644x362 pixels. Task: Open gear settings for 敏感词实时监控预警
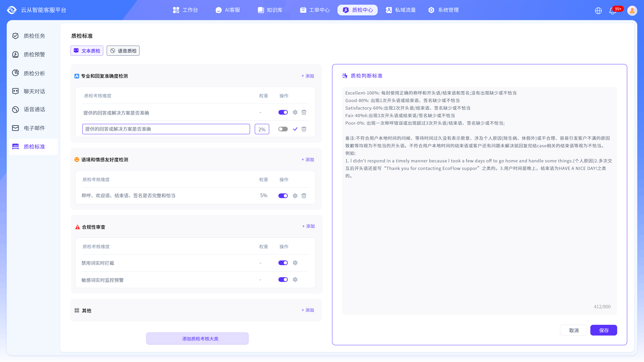pos(295,280)
